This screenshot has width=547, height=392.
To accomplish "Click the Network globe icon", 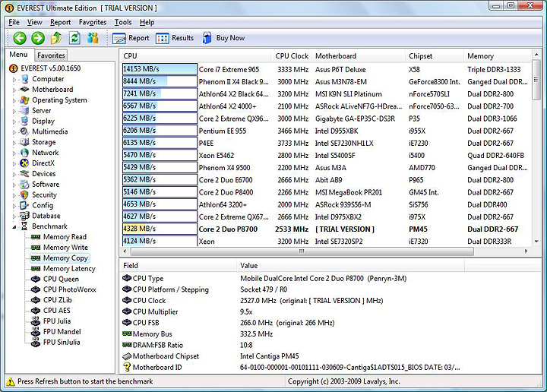I will [24, 153].
